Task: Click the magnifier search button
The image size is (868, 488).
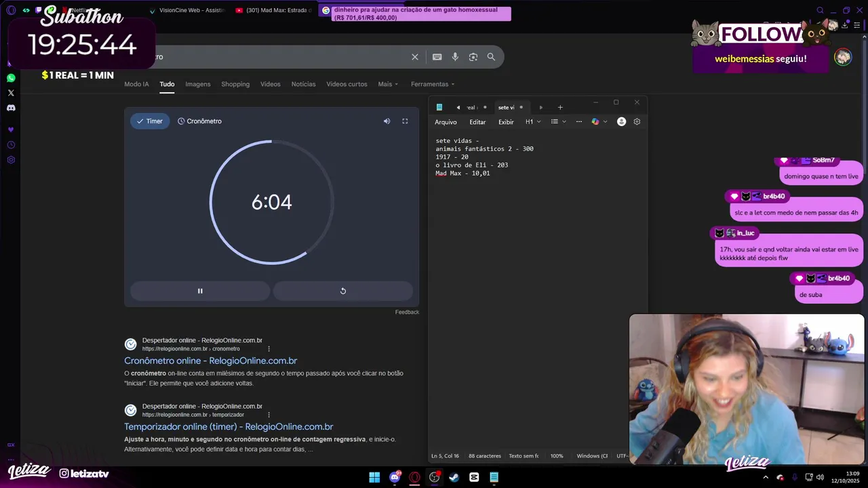Action: (x=491, y=57)
